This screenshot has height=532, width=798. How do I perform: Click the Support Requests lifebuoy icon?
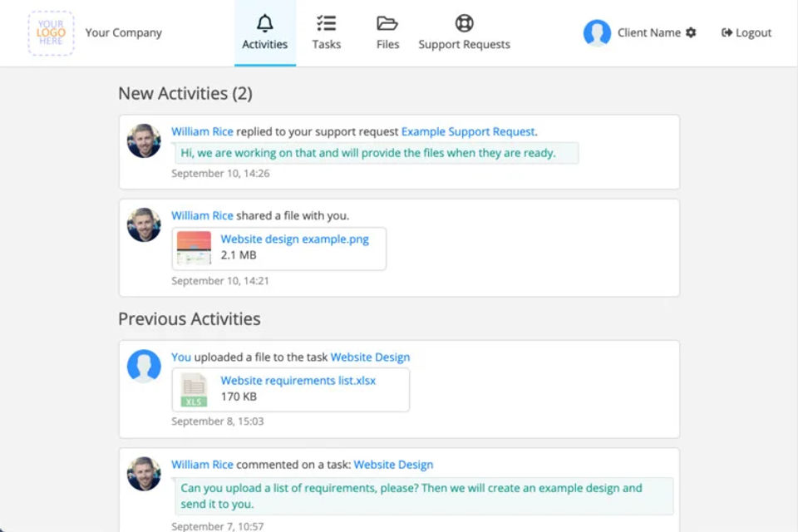[464, 23]
